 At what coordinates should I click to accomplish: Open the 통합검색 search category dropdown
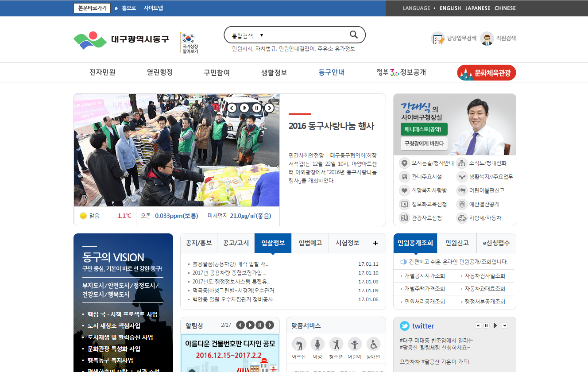262,35
